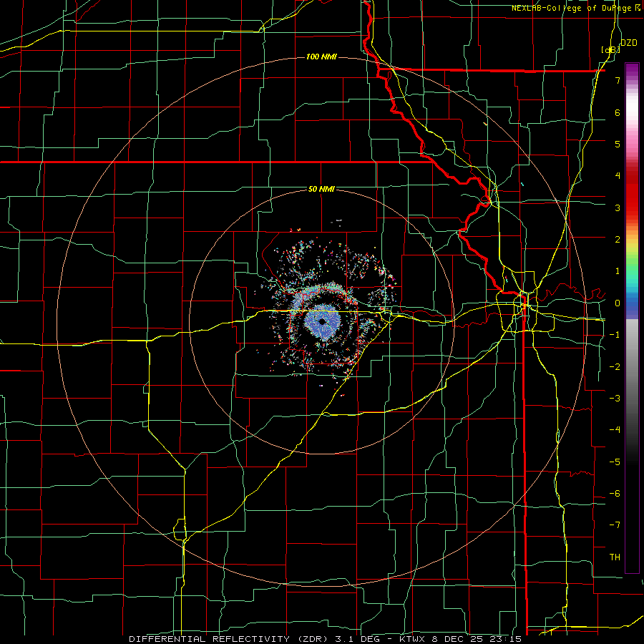Click the -7 value on color scale
The width and height of the screenshot is (644, 644).
pyautogui.click(x=615, y=525)
